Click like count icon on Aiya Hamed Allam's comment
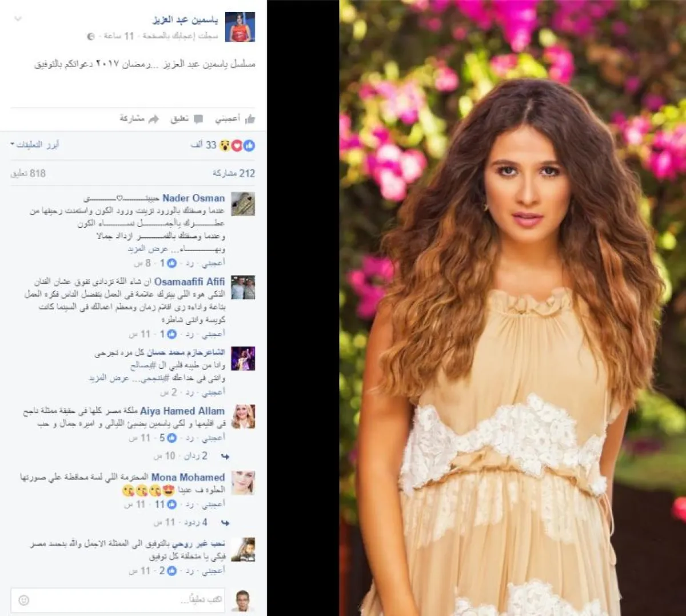This screenshot has height=616, width=686. tap(171, 438)
